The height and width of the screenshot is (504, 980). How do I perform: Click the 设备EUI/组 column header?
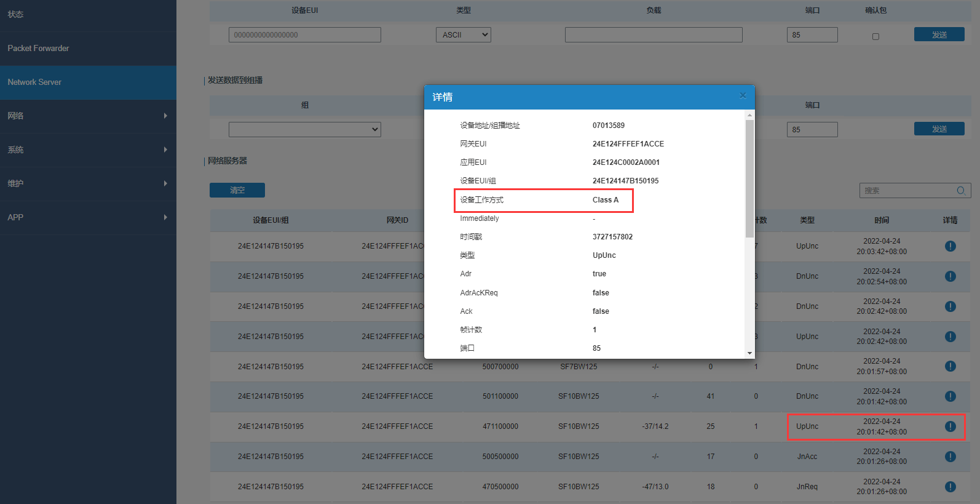pyautogui.click(x=271, y=220)
